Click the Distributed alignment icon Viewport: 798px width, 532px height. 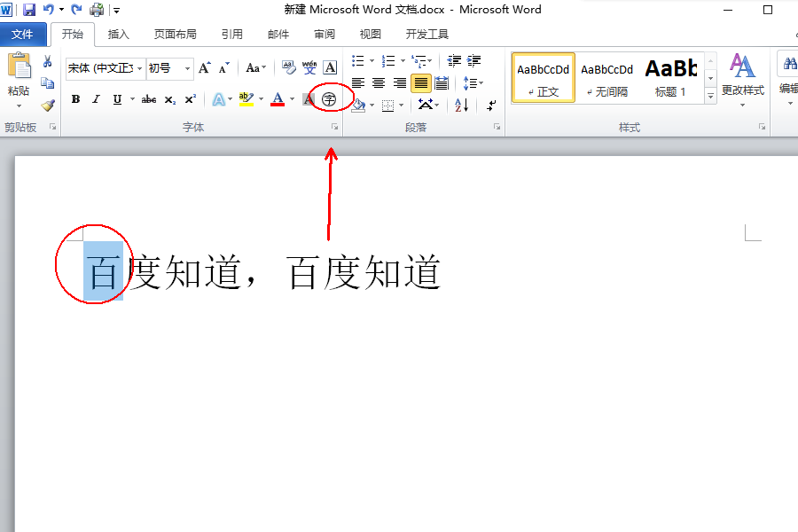[x=442, y=83]
